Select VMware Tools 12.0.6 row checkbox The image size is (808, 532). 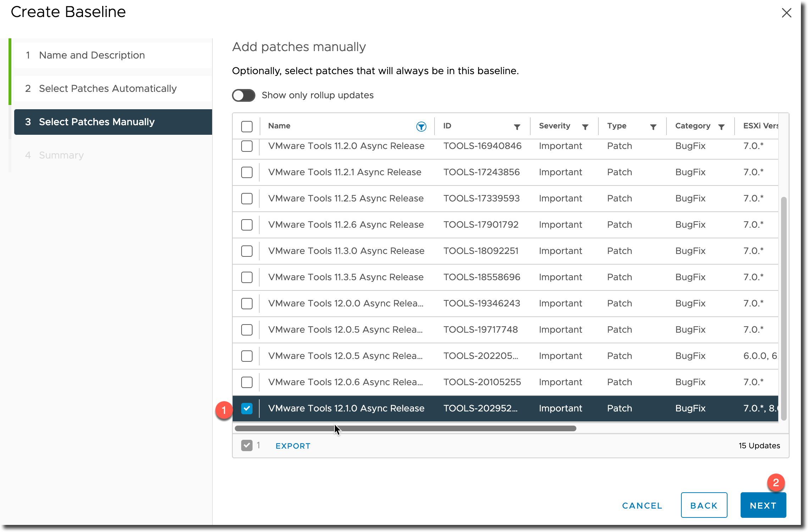(x=247, y=382)
